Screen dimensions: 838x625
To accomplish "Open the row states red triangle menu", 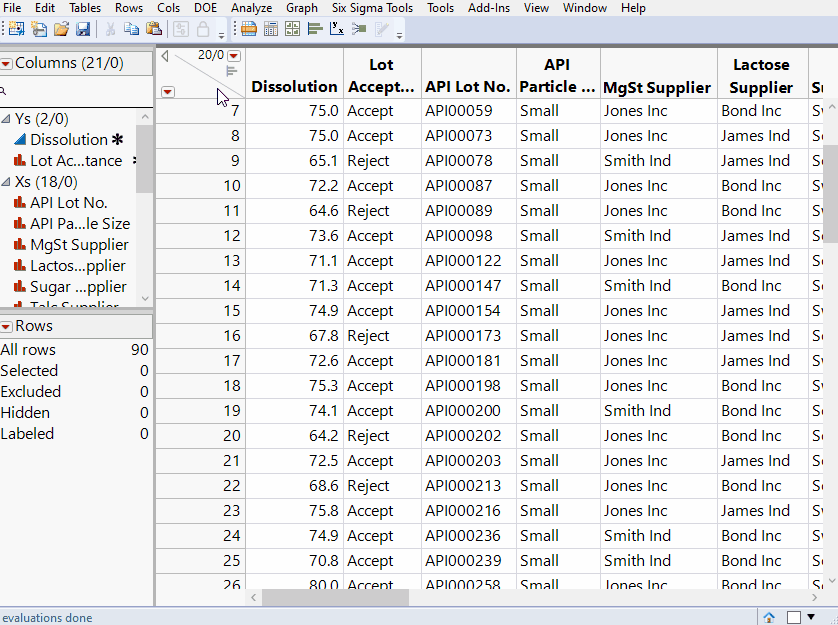I will [168, 90].
